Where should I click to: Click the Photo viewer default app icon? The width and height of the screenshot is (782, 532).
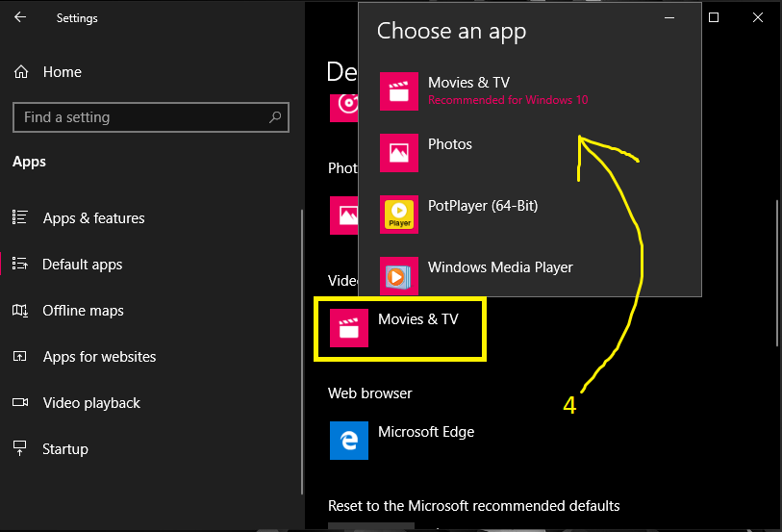tap(344, 215)
